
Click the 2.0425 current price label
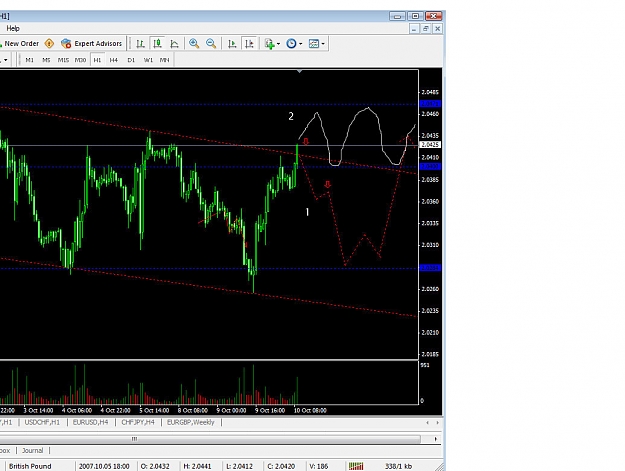coord(430,145)
